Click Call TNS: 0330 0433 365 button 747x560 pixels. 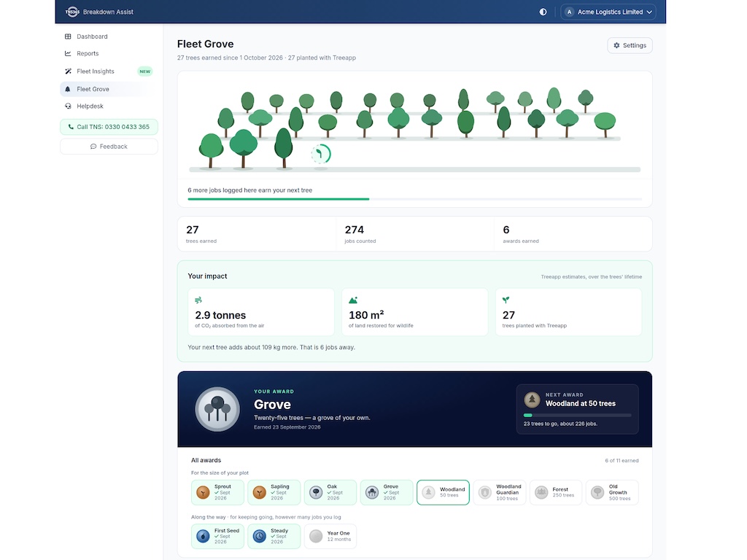tap(109, 127)
